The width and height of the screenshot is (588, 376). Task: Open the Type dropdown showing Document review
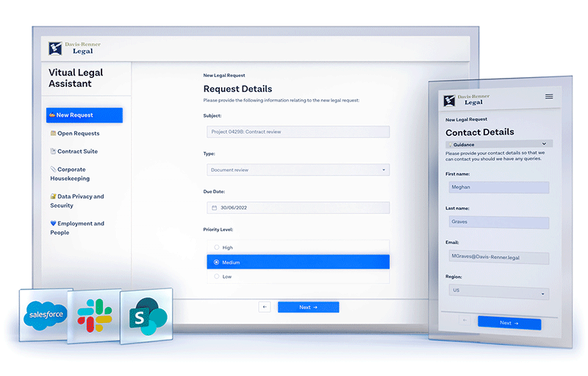click(x=298, y=170)
